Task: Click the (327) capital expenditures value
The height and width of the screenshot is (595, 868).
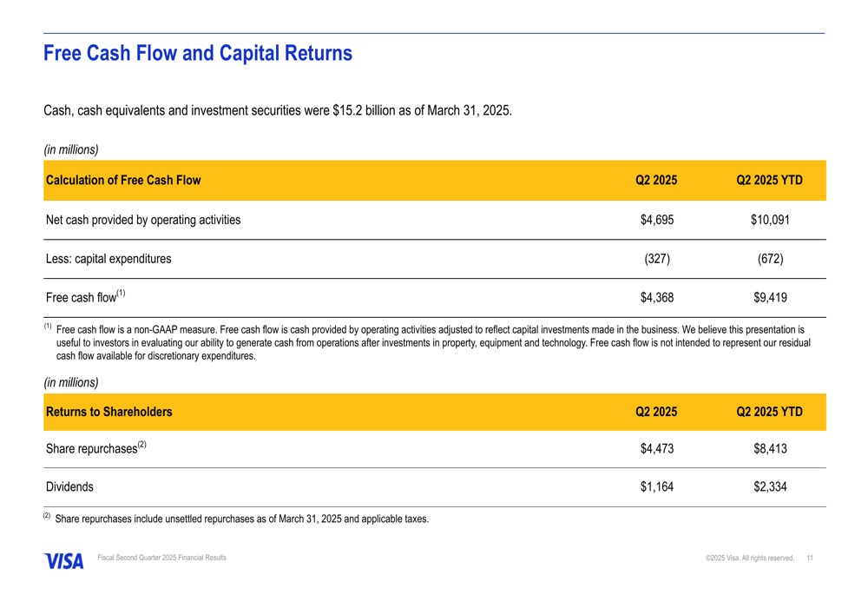Action: (x=657, y=259)
